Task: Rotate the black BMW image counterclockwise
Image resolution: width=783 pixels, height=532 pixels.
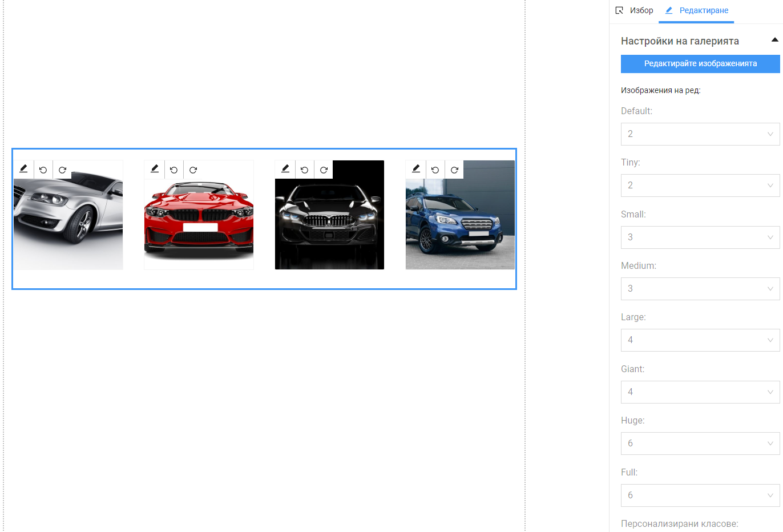Action: coord(304,170)
